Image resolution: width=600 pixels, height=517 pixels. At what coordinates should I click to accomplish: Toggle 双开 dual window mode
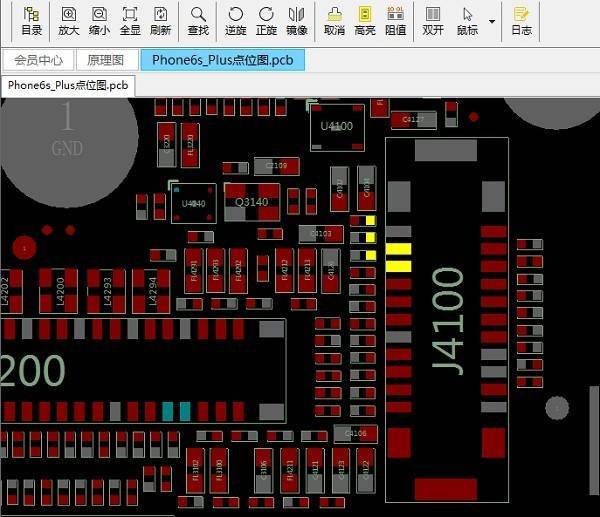point(433,20)
